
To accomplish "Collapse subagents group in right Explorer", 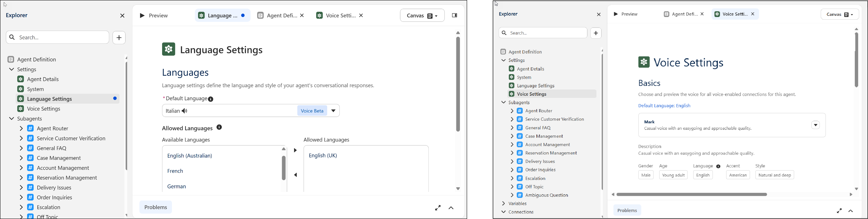I will point(503,102).
